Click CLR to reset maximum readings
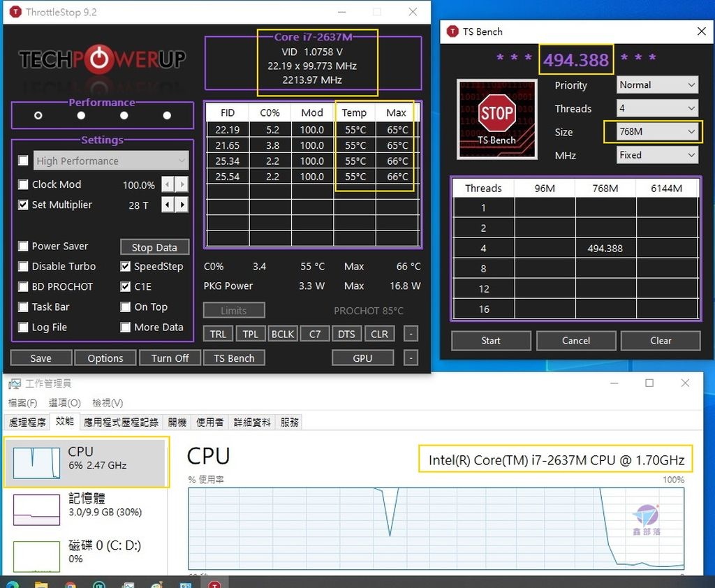Screen dimensions: 715x588 click(x=379, y=334)
